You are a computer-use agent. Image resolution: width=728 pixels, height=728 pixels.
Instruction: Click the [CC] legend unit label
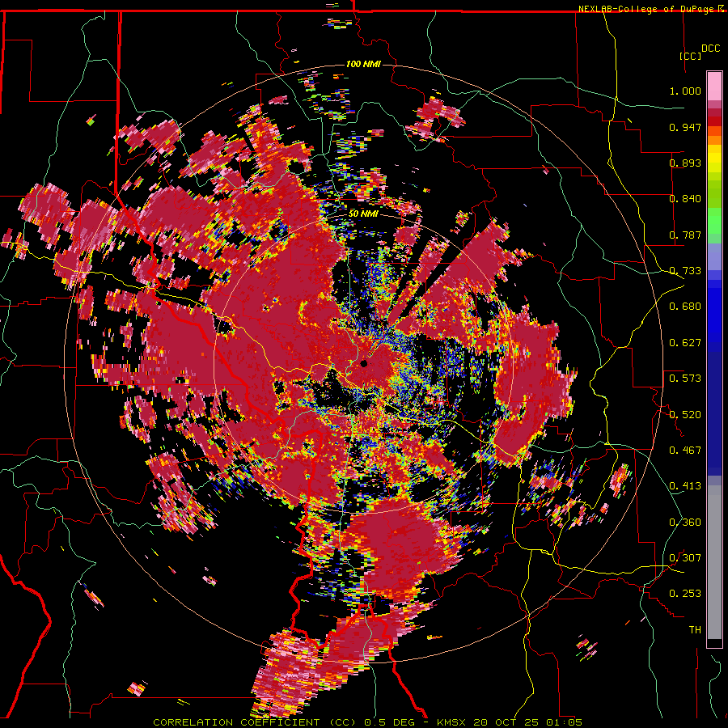[x=691, y=56]
